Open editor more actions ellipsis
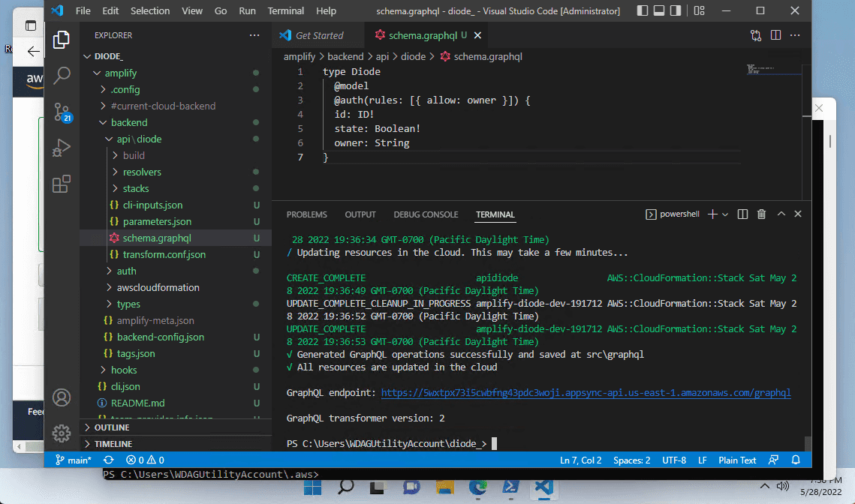855x504 pixels. point(795,35)
